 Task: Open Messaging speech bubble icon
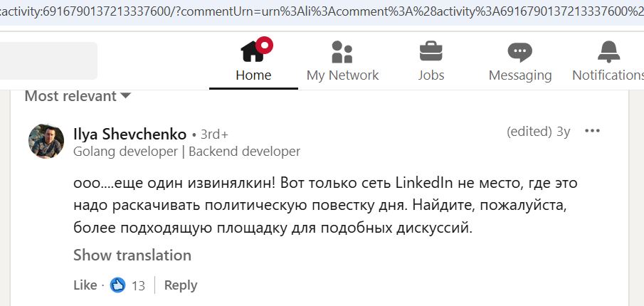[x=520, y=52]
